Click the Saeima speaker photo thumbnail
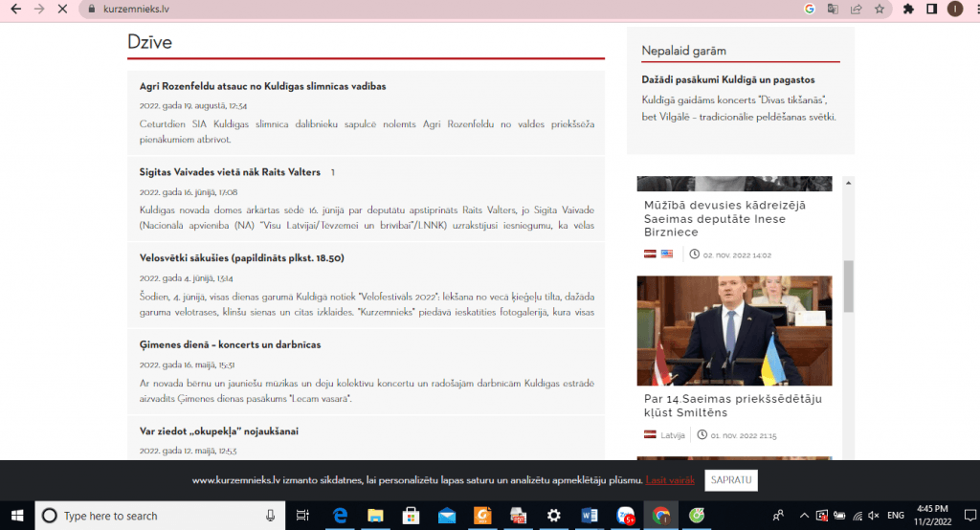 pos(734,331)
